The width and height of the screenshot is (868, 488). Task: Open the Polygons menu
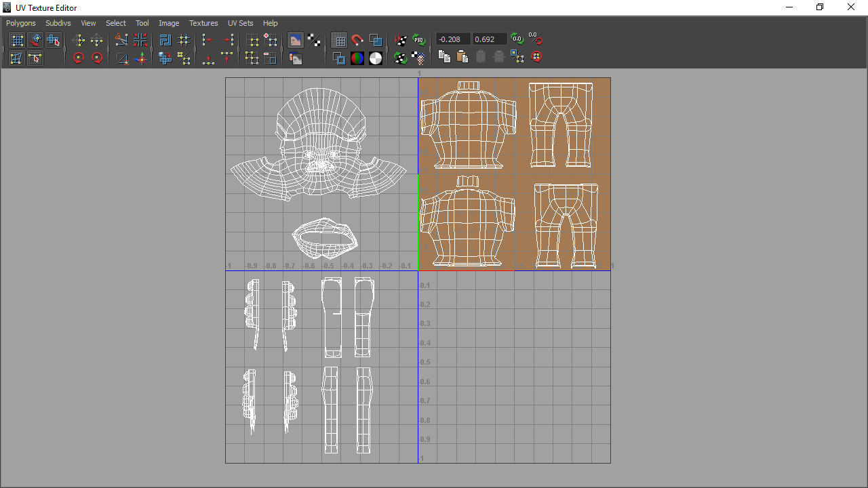20,22
